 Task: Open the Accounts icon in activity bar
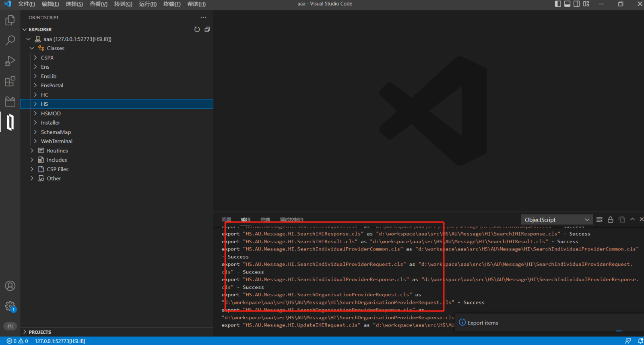click(x=10, y=286)
